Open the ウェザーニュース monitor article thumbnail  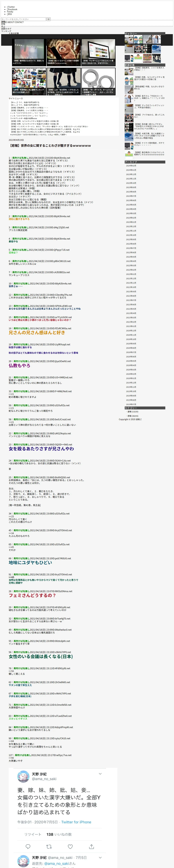tap(98, 52)
